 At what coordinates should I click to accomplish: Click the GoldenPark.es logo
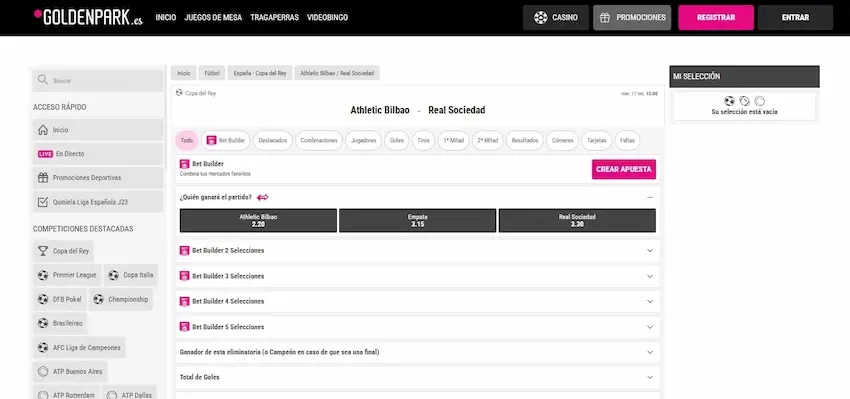tap(88, 17)
